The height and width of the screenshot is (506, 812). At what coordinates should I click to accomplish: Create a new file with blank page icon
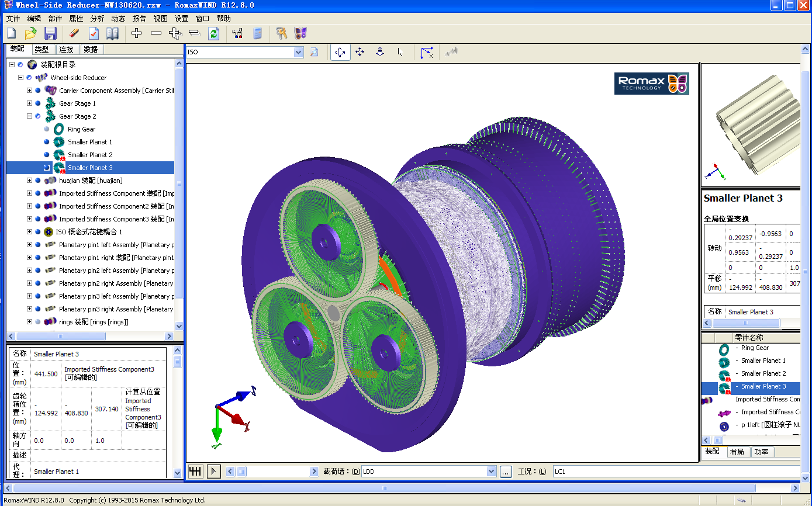[x=11, y=33]
